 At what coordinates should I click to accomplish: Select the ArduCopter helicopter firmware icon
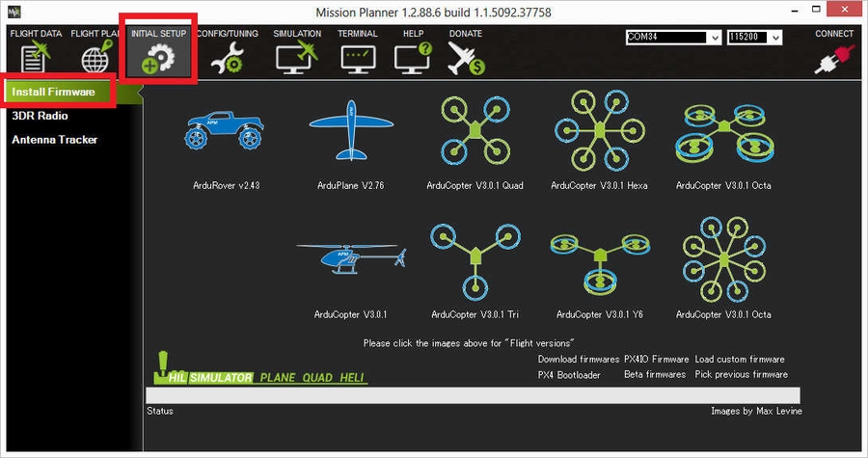point(350,260)
